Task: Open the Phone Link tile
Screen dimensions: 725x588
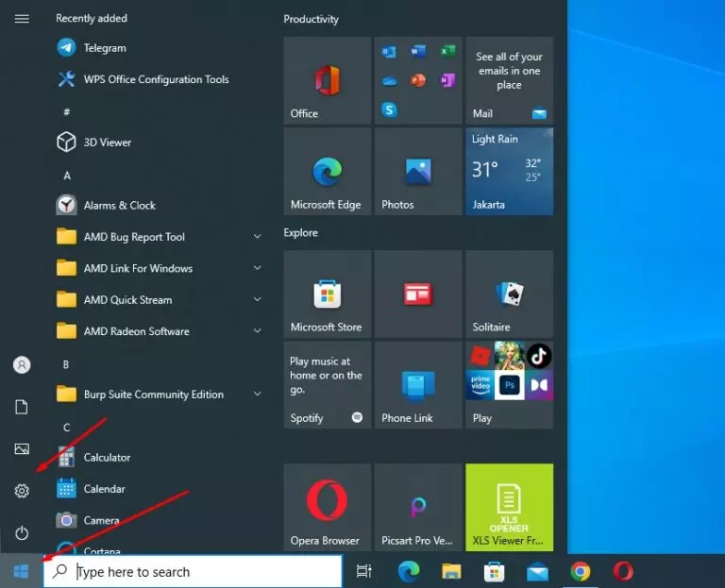Action: [x=418, y=385]
